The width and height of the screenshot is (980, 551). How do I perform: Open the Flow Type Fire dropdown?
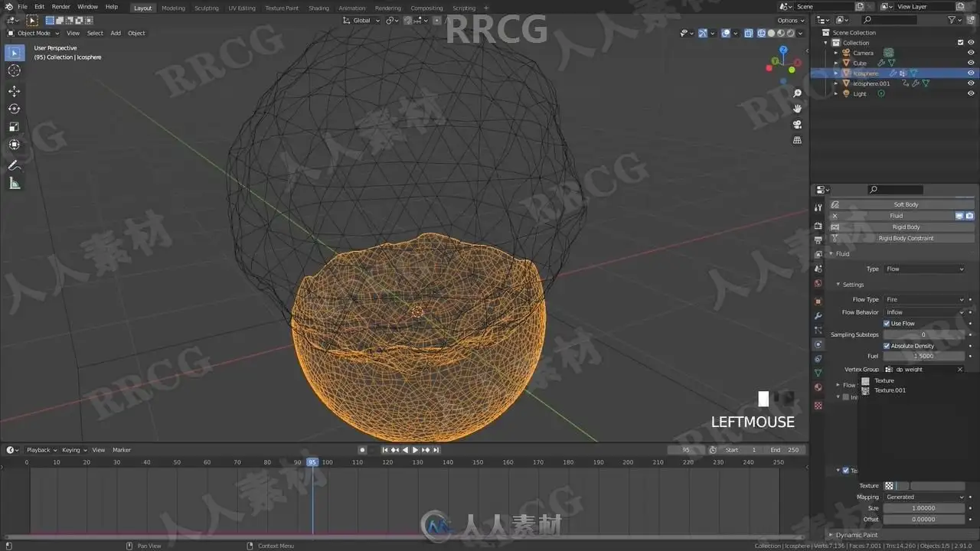pyautogui.click(x=925, y=300)
